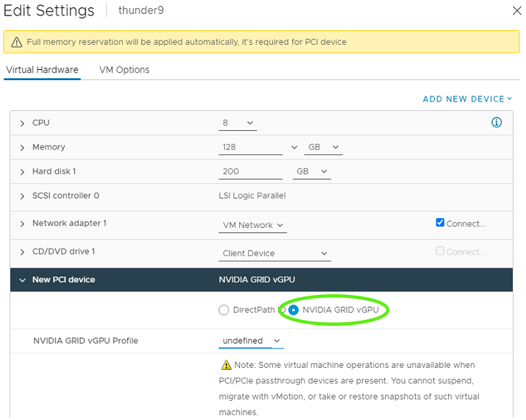Open the Memory unit GB dropdown
The width and height of the screenshot is (526, 420).
pyautogui.click(x=324, y=147)
